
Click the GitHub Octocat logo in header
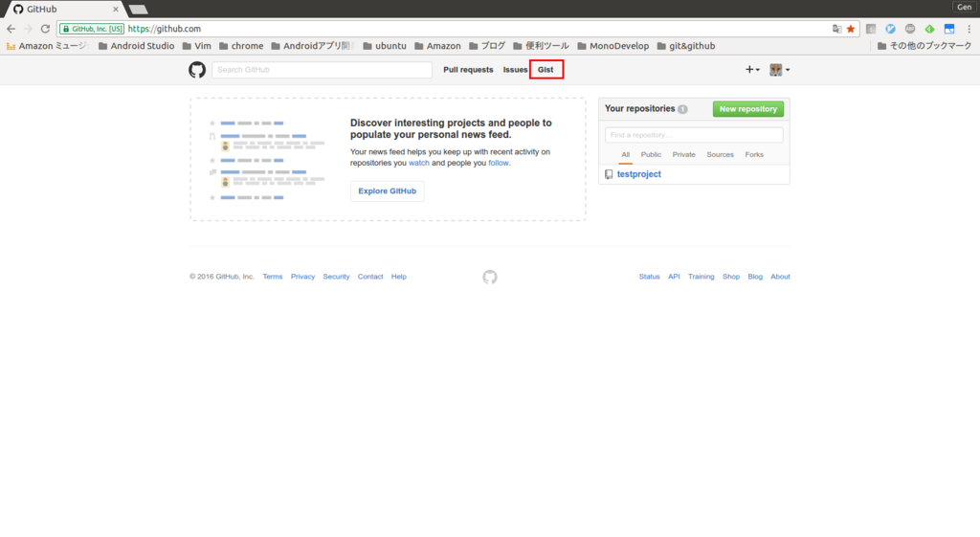[x=197, y=69]
